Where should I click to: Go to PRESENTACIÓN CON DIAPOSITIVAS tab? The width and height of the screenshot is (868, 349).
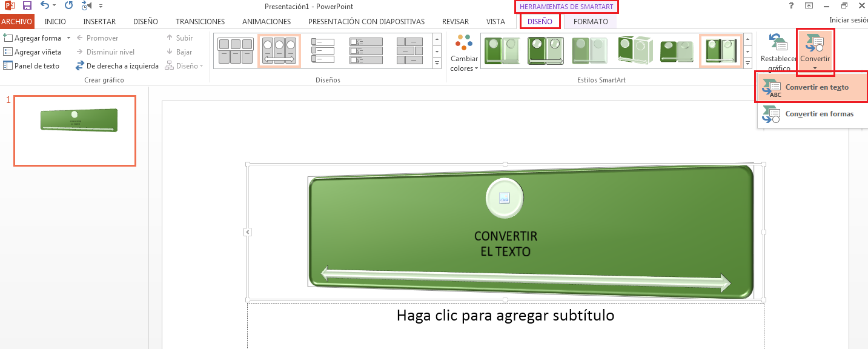click(x=366, y=22)
